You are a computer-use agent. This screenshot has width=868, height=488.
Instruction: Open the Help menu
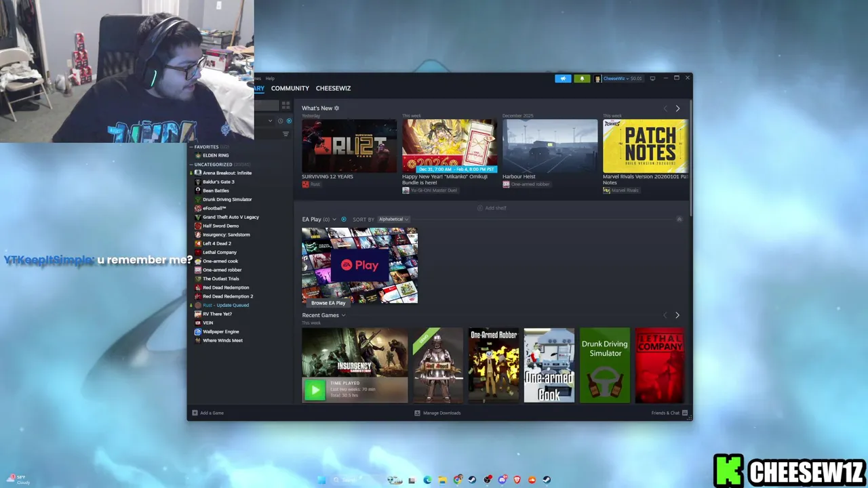(x=270, y=79)
